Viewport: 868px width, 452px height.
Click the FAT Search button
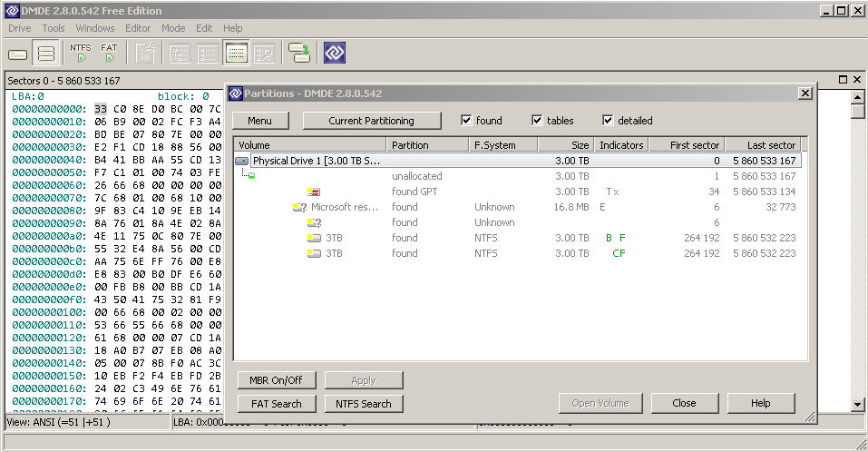(x=277, y=404)
